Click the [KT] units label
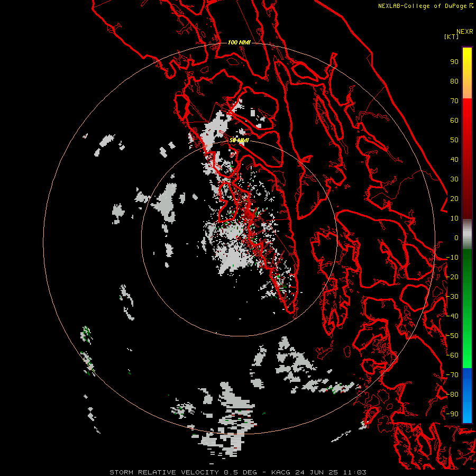Image resolution: width=476 pixels, height=476 pixels. tap(452, 36)
